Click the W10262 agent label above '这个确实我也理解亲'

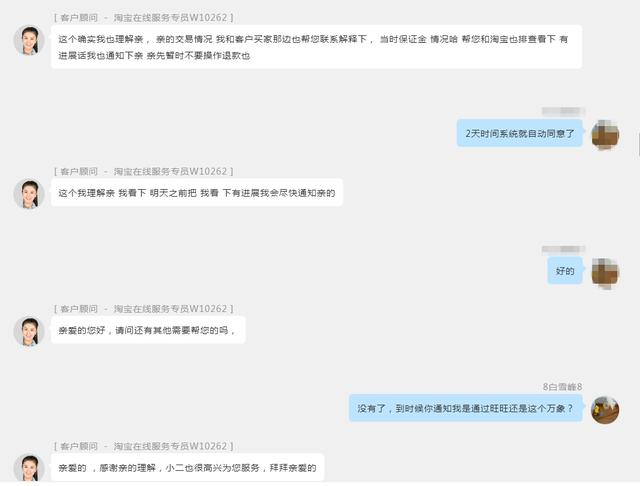tap(143, 18)
